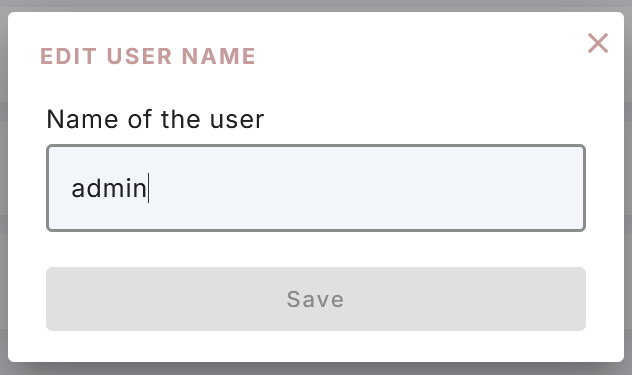Click the grey backdrop right of dialog

pyautogui.click(x=628, y=188)
